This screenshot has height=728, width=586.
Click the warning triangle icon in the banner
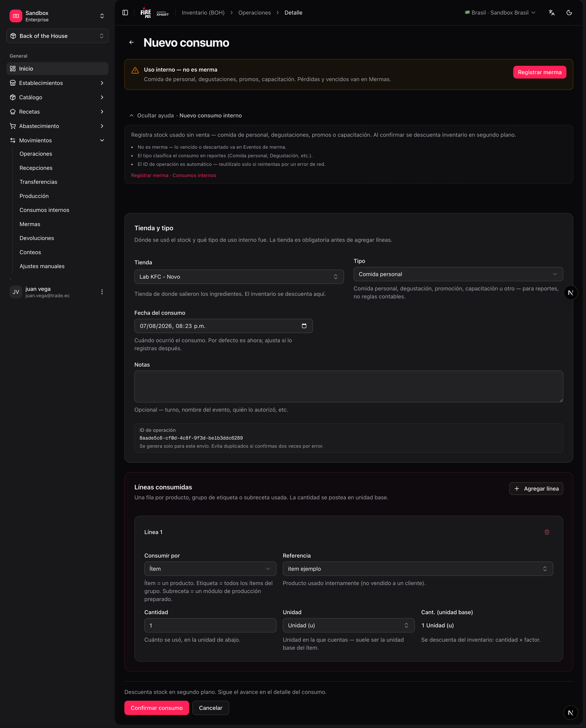pyautogui.click(x=135, y=70)
